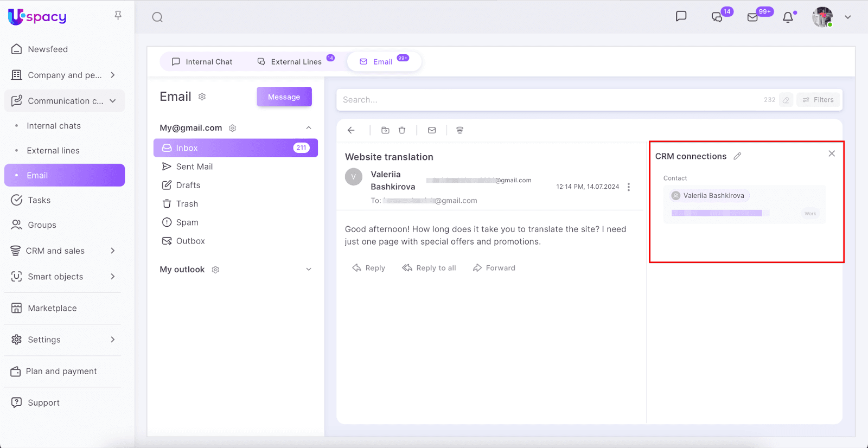The image size is (868, 448).
Task: Open the email's three-dot options menu
Action: coord(629,187)
